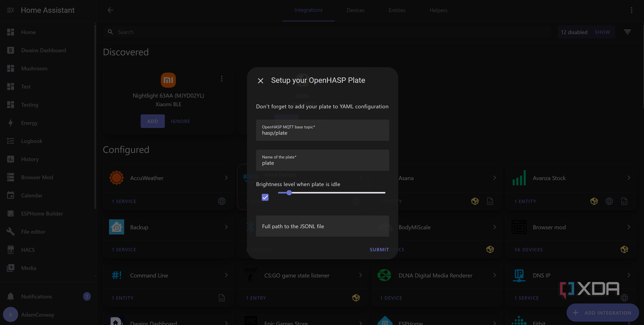Image resolution: width=644 pixels, height=325 pixels.
Task: Click the Command Line logo icon
Action: coord(116,275)
